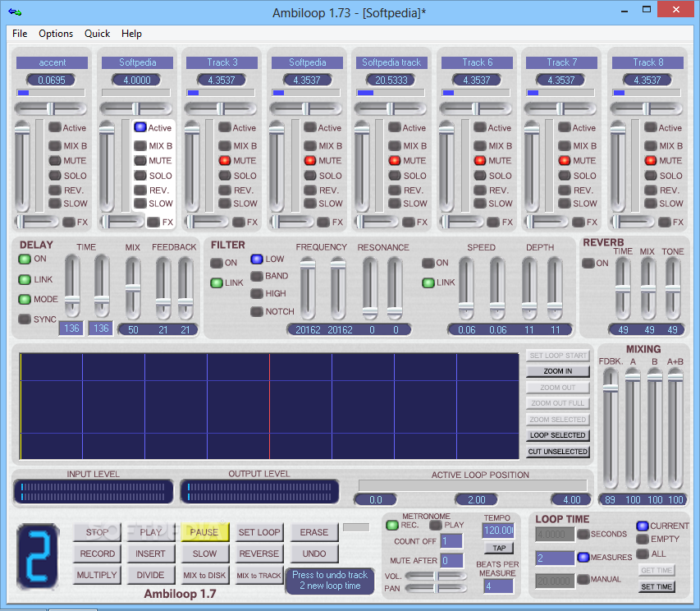Viewport: 700px width, 611px height.
Task: Toggle the DELAY LINK light
Action: point(25,279)
